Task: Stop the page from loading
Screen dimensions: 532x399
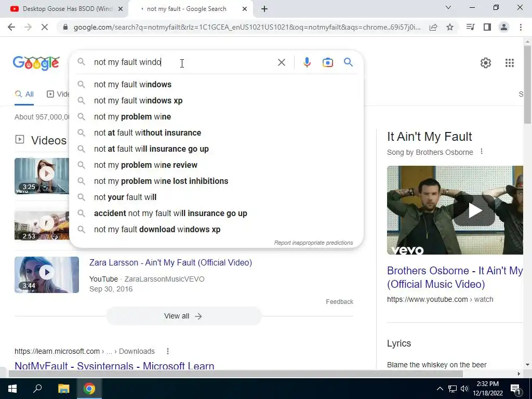Action: (45, 27)
